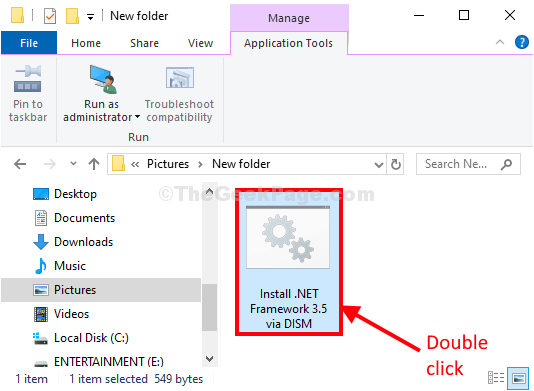Click Troubleshoot compatibility icon
The width and height of the screenshot is (534, 391).
pos(180,78)
